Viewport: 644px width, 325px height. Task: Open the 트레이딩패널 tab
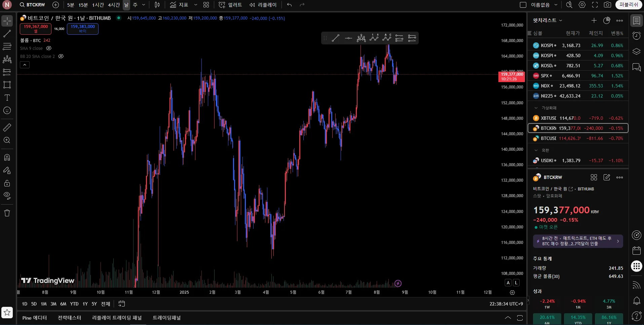[x=167, y=318]
